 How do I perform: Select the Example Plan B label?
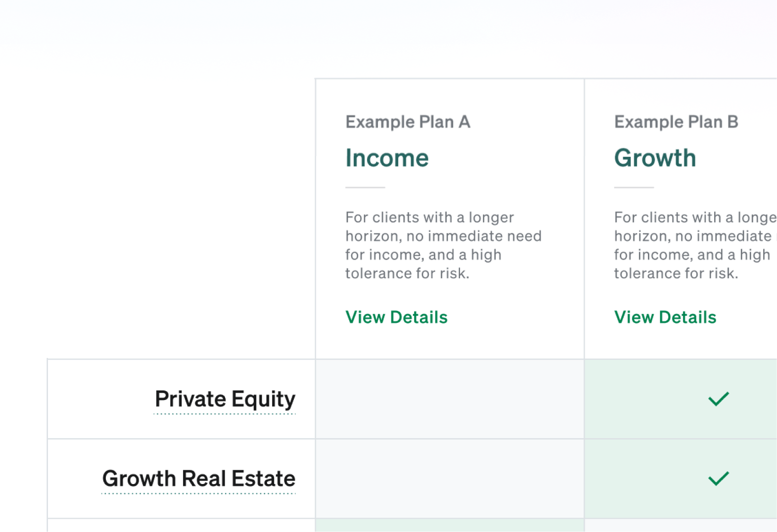(x=676, y=122)
